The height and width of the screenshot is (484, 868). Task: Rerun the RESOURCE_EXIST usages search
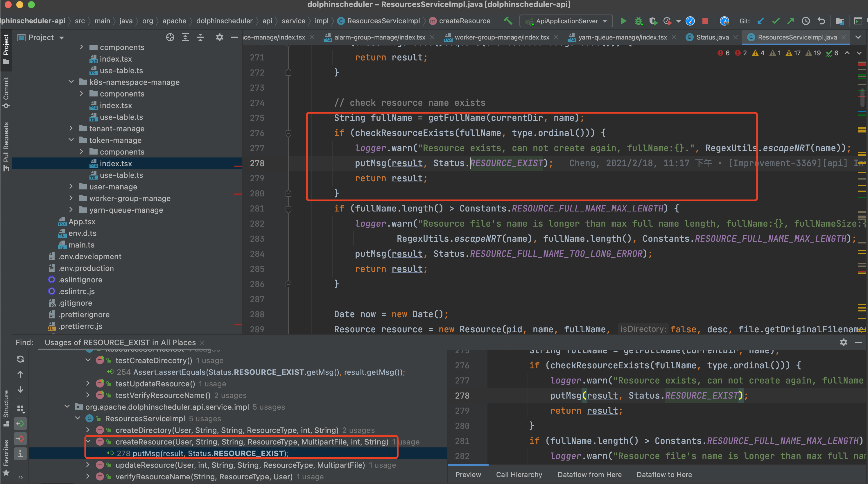pyautogui.click(x=20, y=359)
